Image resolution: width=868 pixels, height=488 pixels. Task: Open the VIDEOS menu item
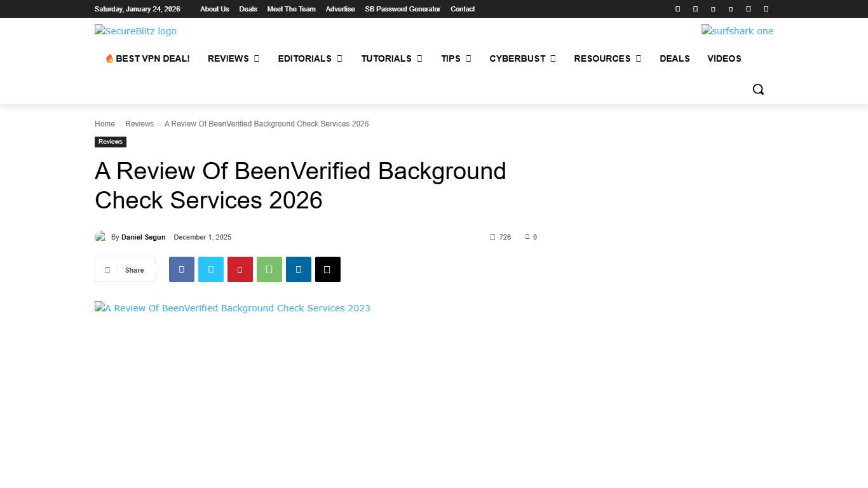[724, 58]
